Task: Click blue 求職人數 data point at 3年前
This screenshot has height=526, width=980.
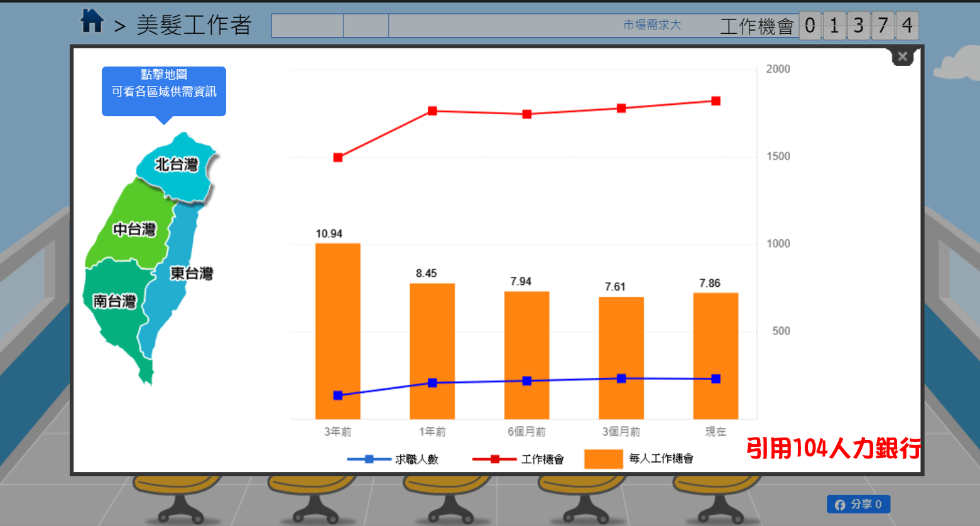Action: pyautogui.click(x=338, y=395)
